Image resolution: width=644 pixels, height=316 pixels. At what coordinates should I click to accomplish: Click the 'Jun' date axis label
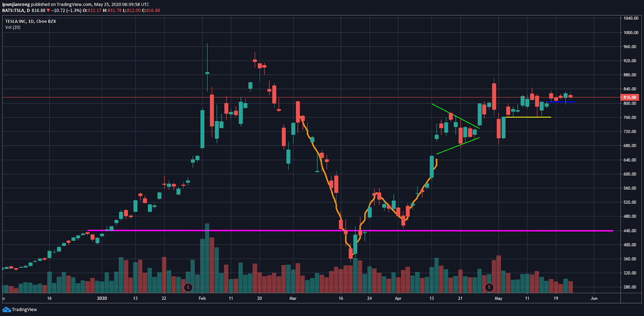tap(594, 298)
